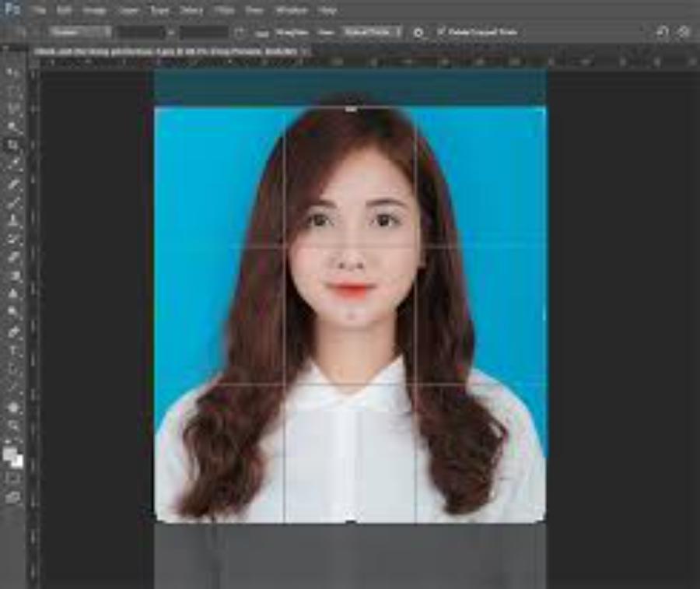
Task: Toggle Delete Cropped Pixels checkbox
Action: pyautogui.click(x=441, y=32)
